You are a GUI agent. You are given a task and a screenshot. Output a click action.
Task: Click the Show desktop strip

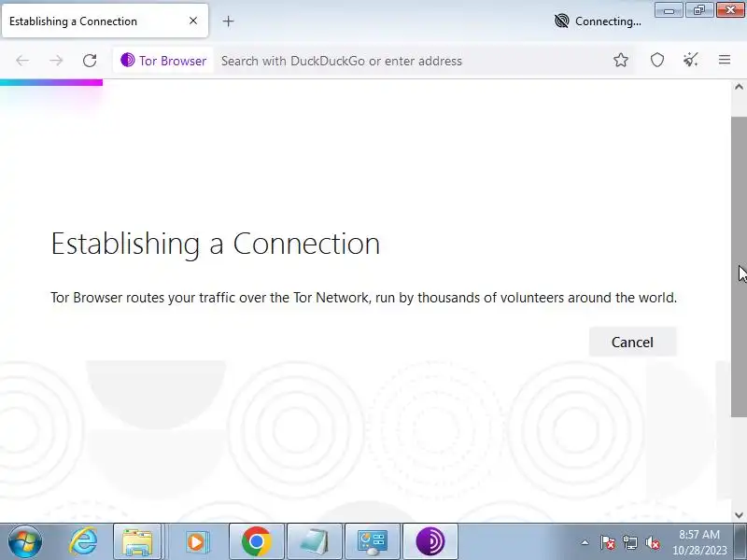[x=740, y=541]
